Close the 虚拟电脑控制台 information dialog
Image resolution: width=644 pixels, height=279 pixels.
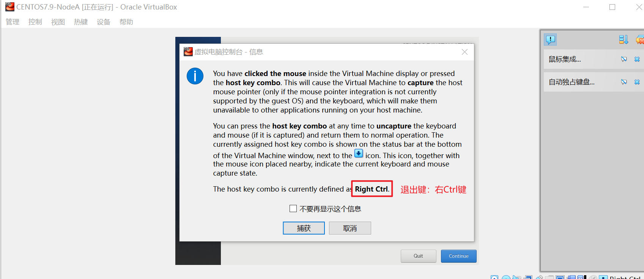(x=464, y=52)
